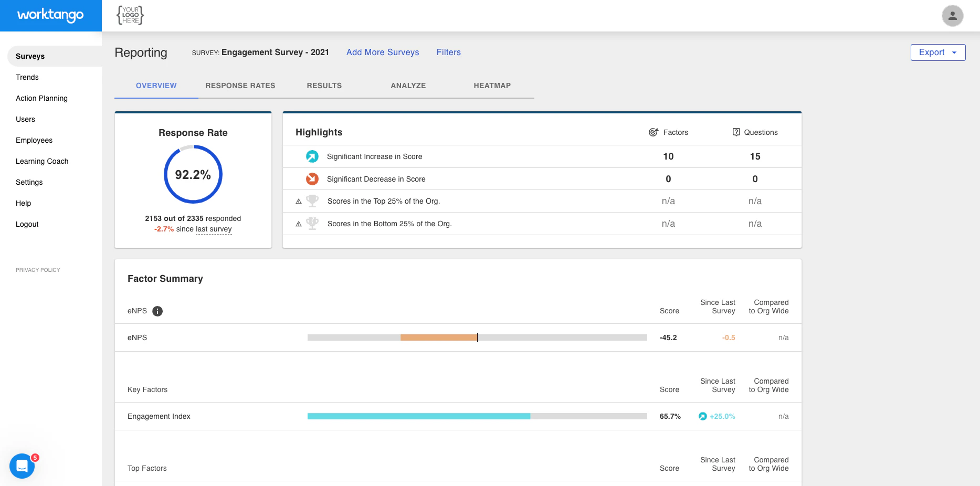Image resolution: width=980 pixels, height=486 pixels.
Task: Click the Response Rate progress circle
Action: [x=193, y=175]
